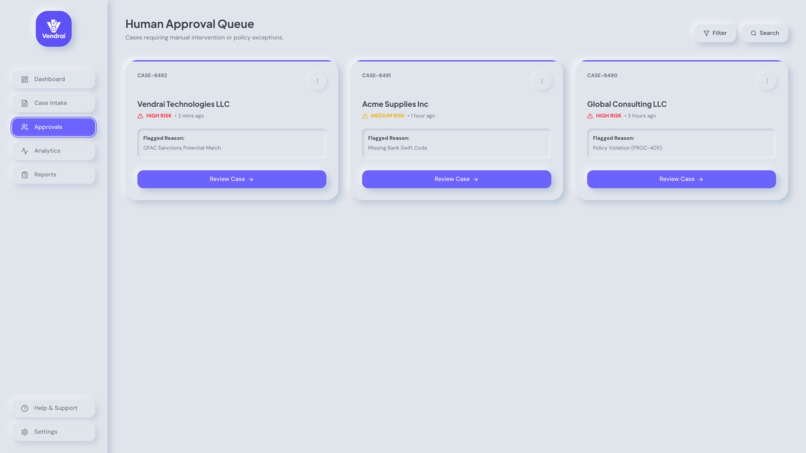Open the Settings page
This screenshot has width=806, height=453.
(53, 432)
